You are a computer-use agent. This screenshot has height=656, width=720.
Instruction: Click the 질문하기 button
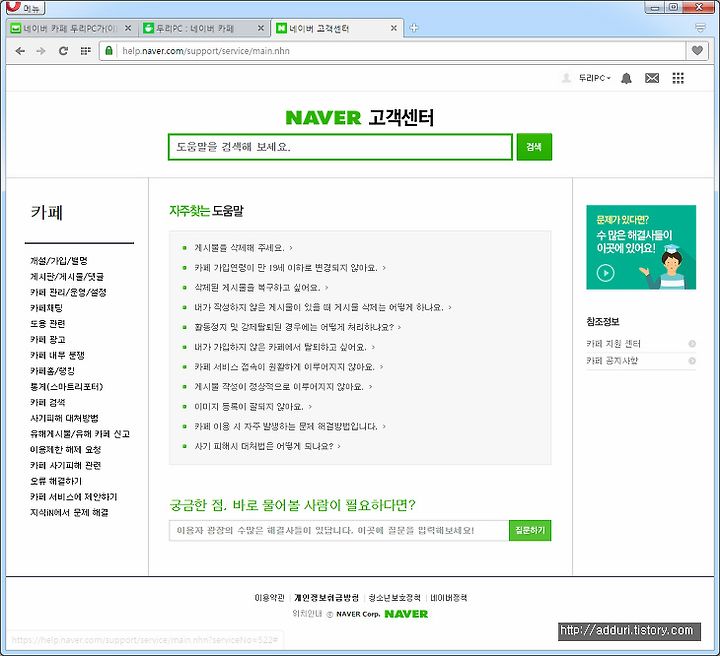530,531
